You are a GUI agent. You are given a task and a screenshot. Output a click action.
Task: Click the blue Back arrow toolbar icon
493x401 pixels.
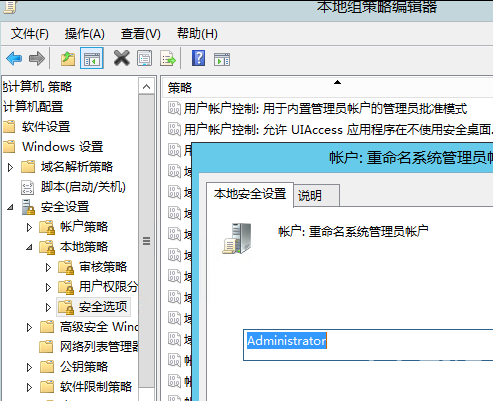14,59
